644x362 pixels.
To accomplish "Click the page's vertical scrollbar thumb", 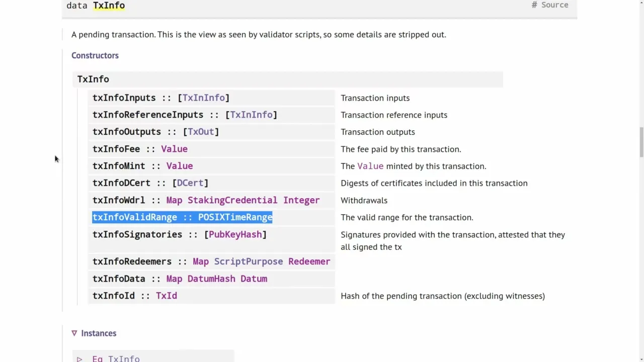I will pos(640,142).
